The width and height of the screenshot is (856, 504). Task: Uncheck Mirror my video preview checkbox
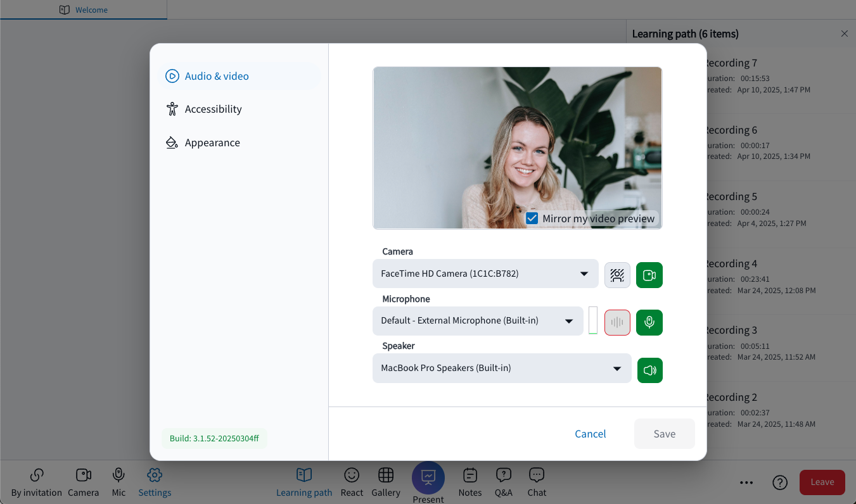coord(532,218)
